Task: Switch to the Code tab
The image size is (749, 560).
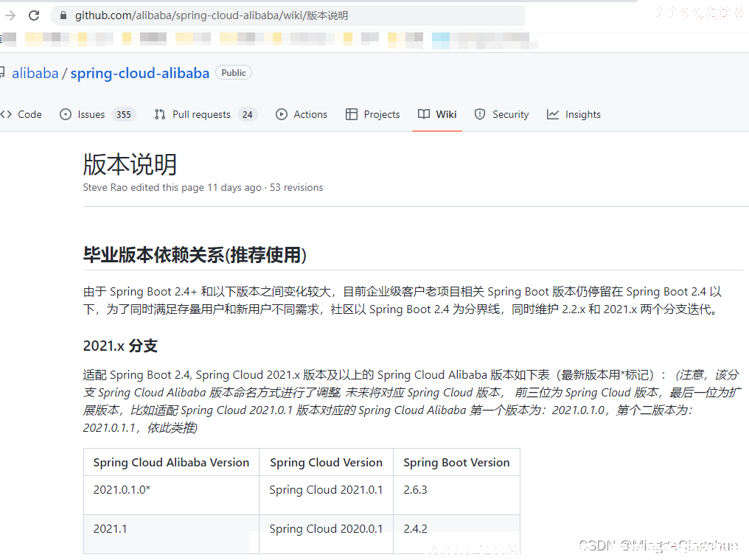Action: pos(21,114)
